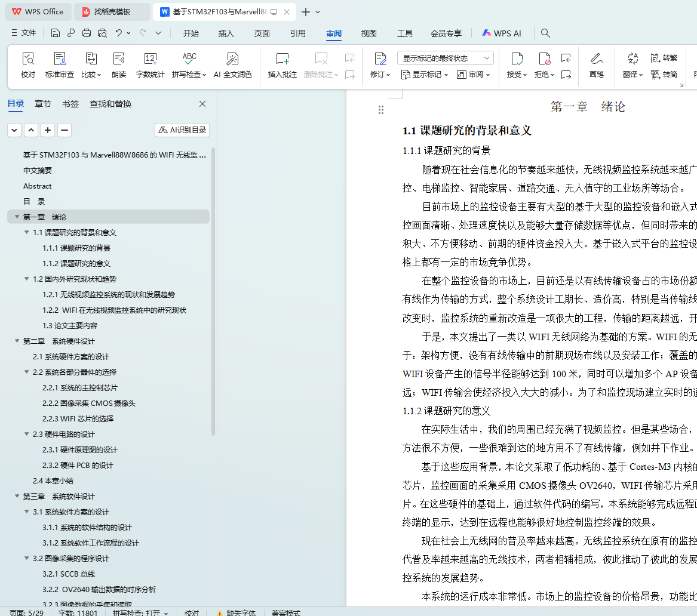Switch to the 开始 ribbon tab
Viewport: 697px width, 616px height.
coord(191,33)
